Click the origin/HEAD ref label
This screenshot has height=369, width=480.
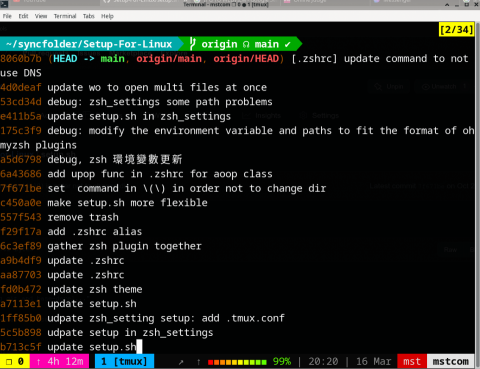coord(246,59)
